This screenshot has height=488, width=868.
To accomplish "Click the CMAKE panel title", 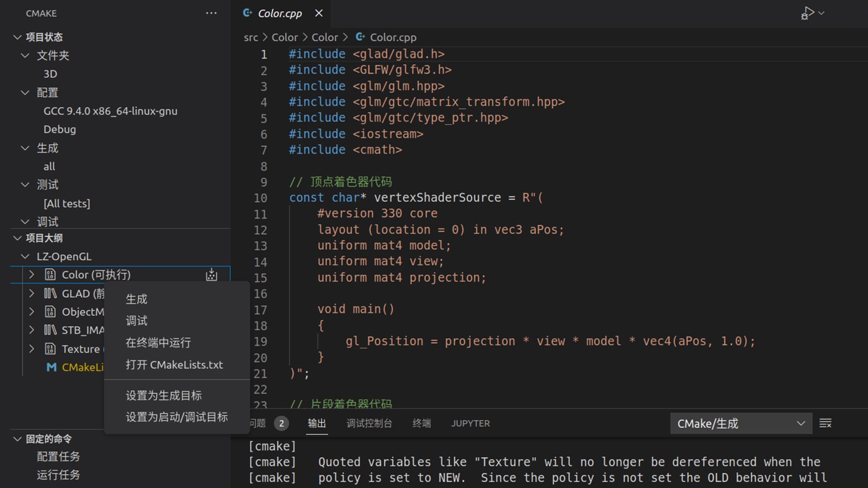I will [x=41, y=13].
